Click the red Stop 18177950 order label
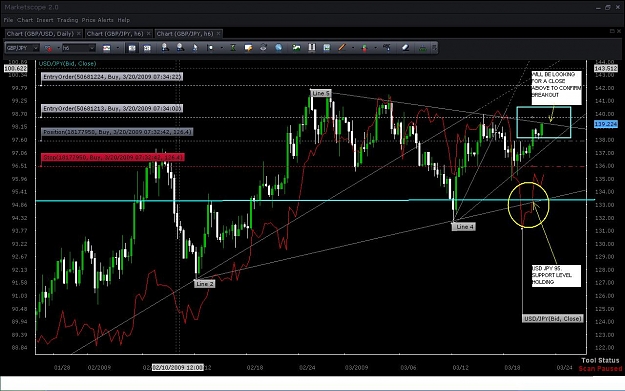 (113, 157)
